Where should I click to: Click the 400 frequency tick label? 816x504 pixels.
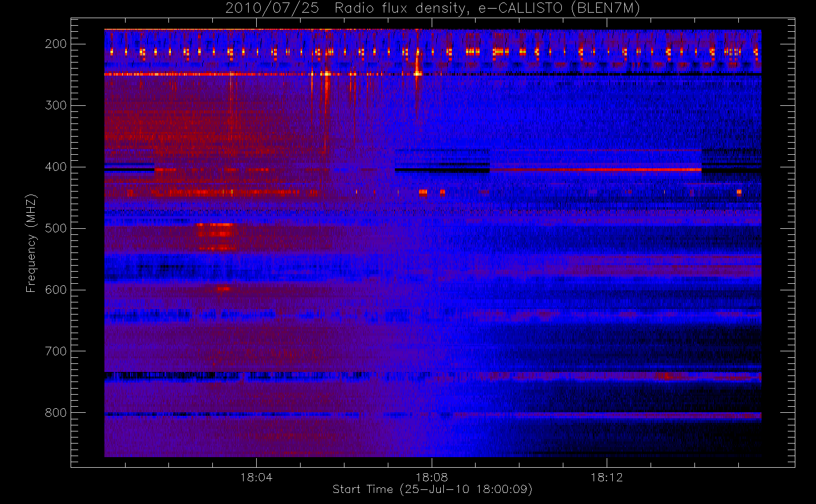(x=56, y=167)
